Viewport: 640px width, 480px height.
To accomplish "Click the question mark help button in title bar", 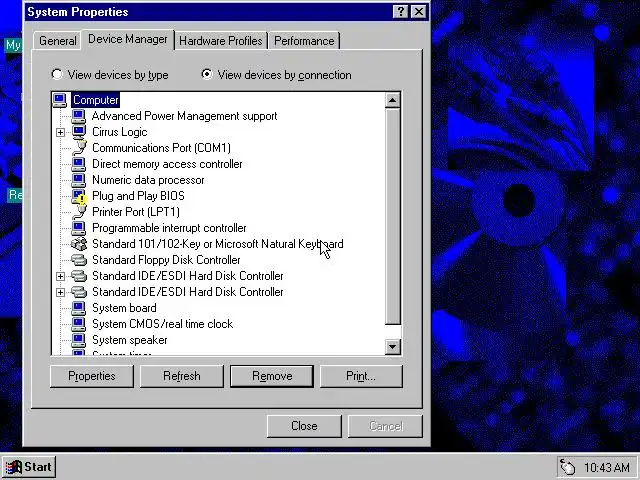I will pyautogui.click(x=400, y=12).
